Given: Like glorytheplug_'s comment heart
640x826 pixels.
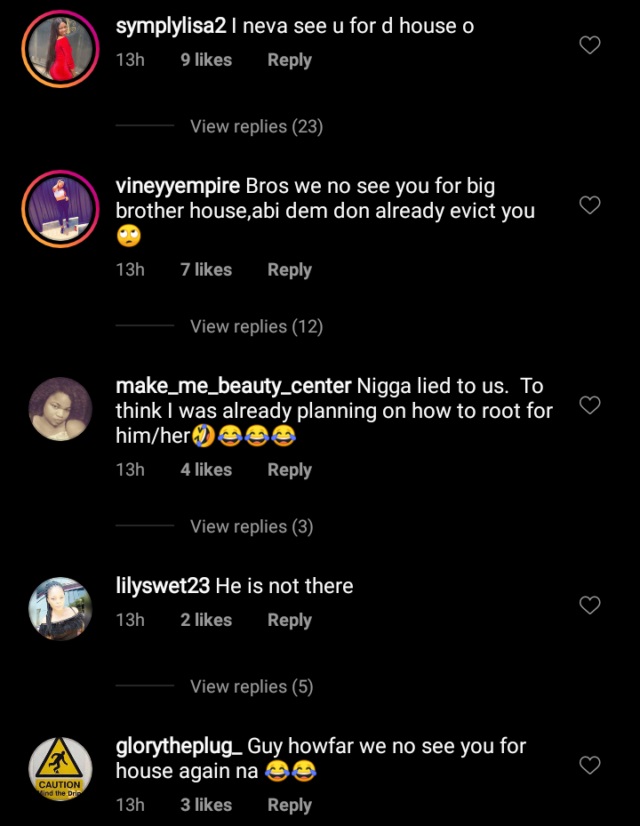Looking at the screenshot, I should [x=590, y=765].
